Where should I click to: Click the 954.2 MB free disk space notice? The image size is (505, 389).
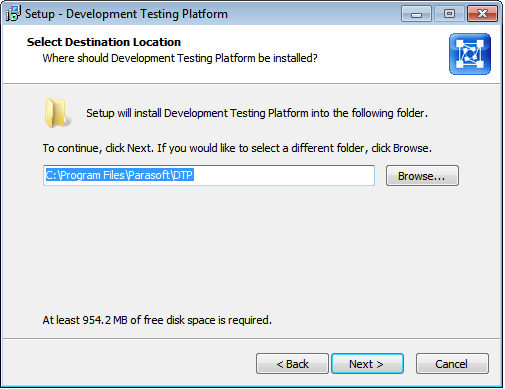157,320
